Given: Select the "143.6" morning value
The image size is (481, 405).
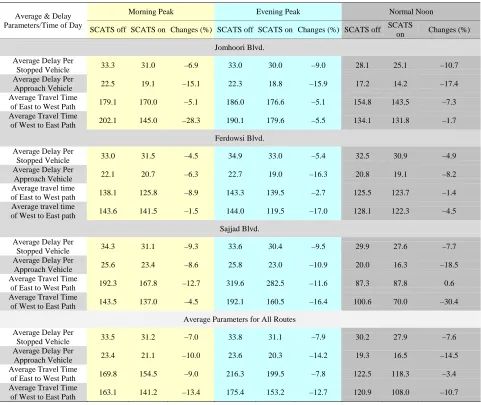Looking at the screenshot, I should point(108,211).
